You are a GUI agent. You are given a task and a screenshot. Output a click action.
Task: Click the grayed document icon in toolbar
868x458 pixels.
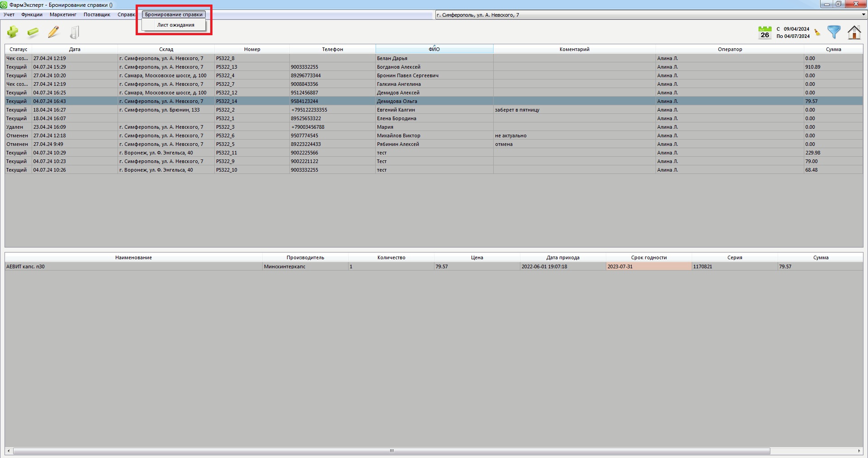(x=75, y=32)
